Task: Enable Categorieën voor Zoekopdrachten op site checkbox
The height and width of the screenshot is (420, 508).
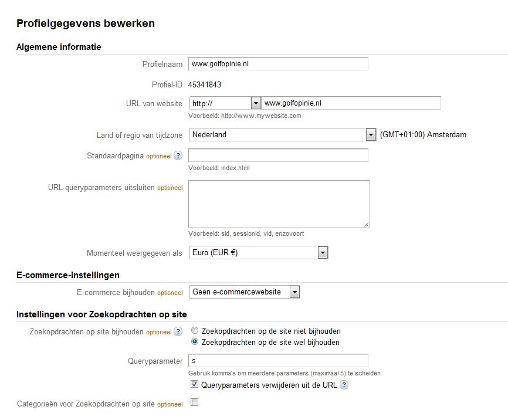Action: [x=194, y=402]
